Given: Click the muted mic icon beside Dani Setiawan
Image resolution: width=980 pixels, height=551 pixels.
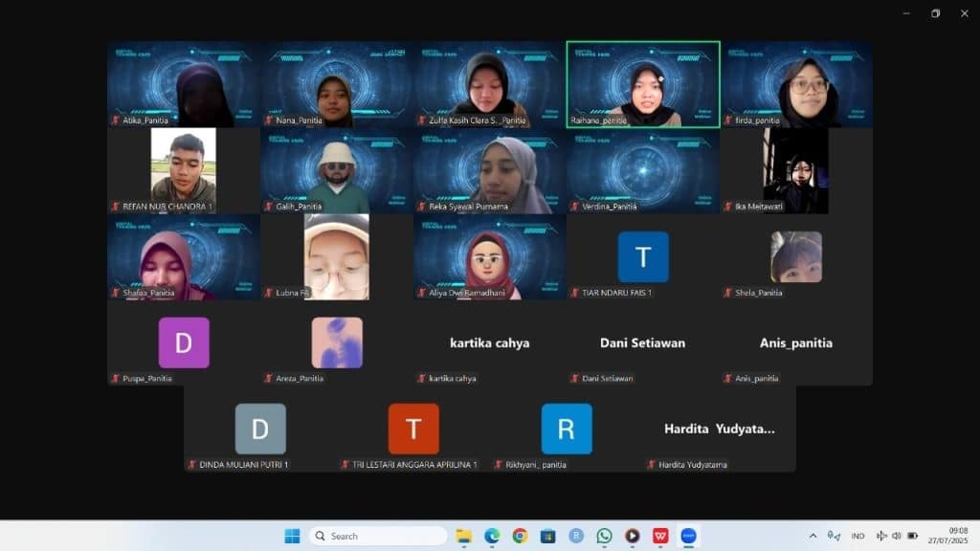Looking at the screenshot, I should coord(574,379).
